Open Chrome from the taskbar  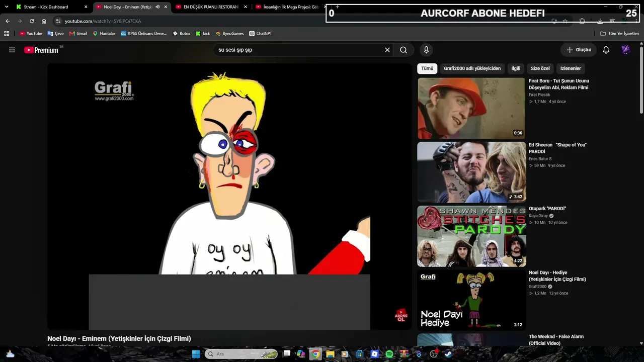[x=315, y=354]
